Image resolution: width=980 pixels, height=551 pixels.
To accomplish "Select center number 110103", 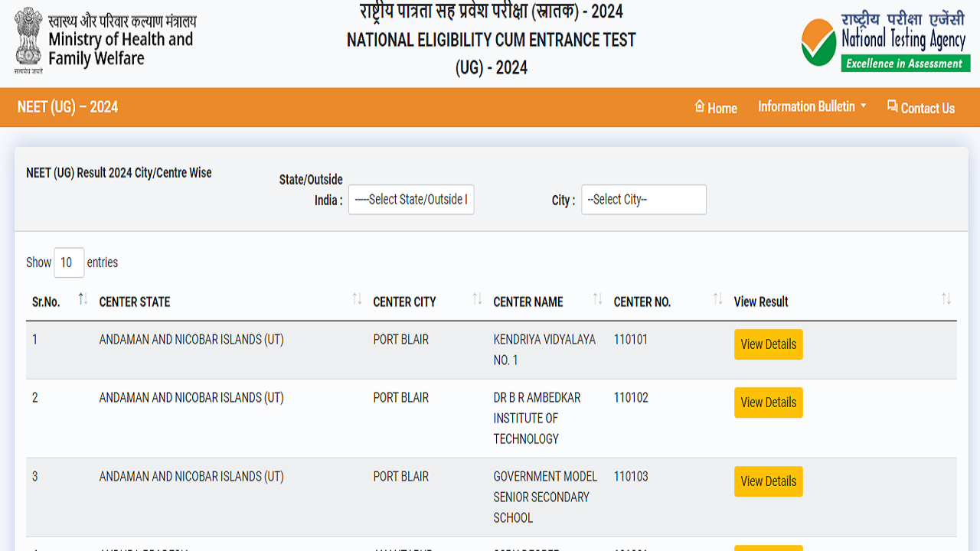I will click(631, 476).
